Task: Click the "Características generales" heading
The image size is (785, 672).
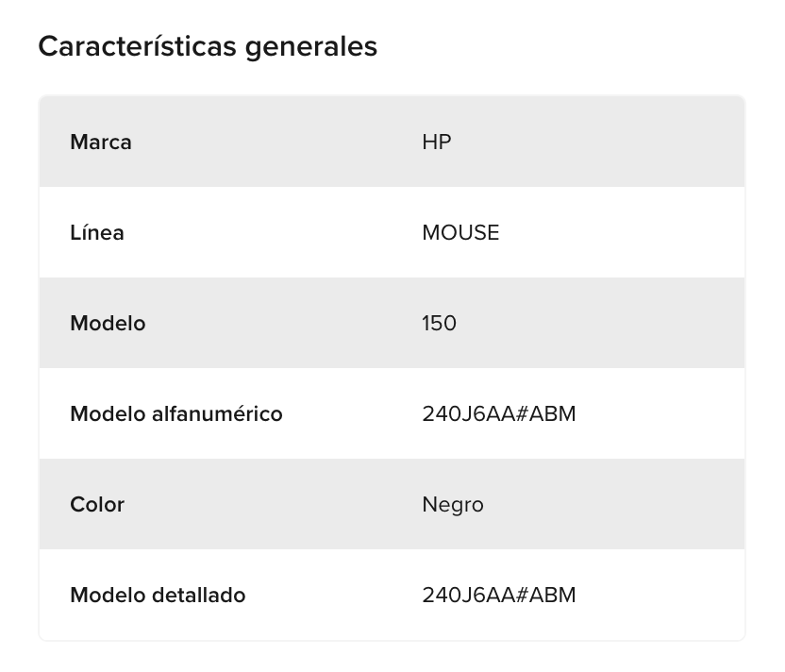Action: pyautogui.click(x=208, y=46)
